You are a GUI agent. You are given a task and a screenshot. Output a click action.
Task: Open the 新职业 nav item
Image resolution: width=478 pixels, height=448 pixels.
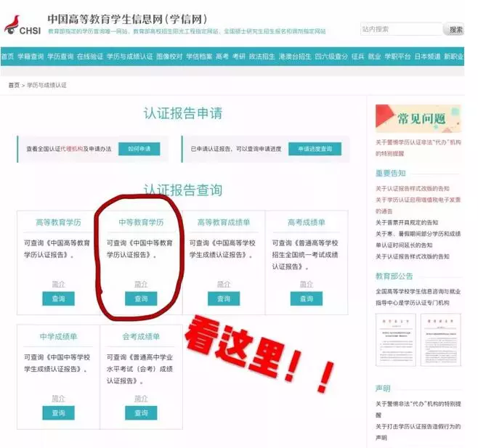click(453, 57)
